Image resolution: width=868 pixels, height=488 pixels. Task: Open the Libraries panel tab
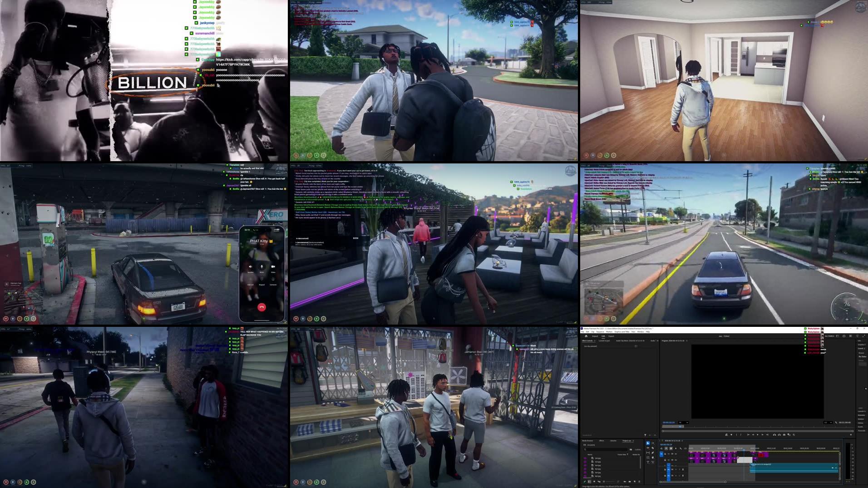[x=613, y=441]
